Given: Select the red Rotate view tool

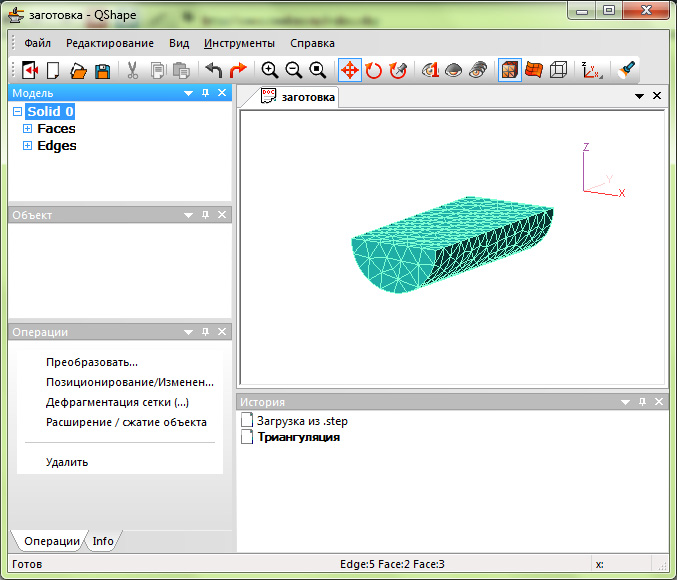Looking at the screenshot, I should click(x=374, y=70).
